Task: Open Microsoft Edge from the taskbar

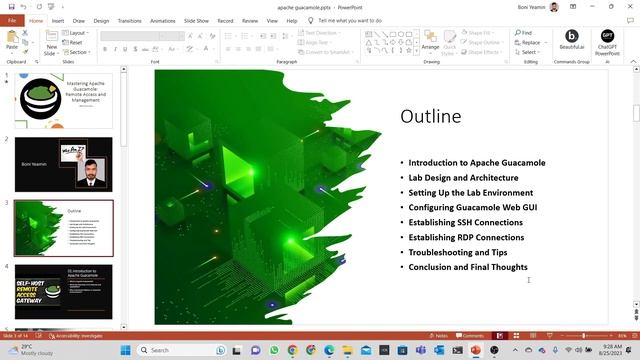Action: click(329, 350)
